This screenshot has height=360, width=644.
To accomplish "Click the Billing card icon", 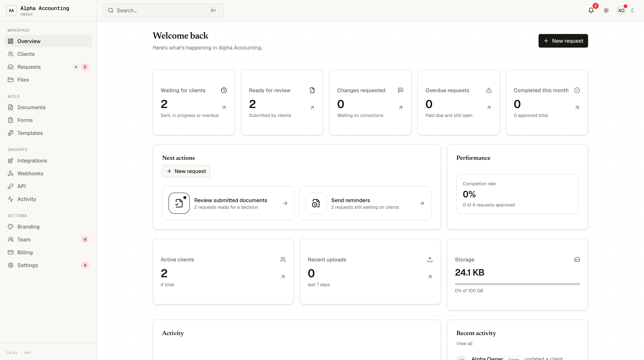I will click(x=11, y=252).
